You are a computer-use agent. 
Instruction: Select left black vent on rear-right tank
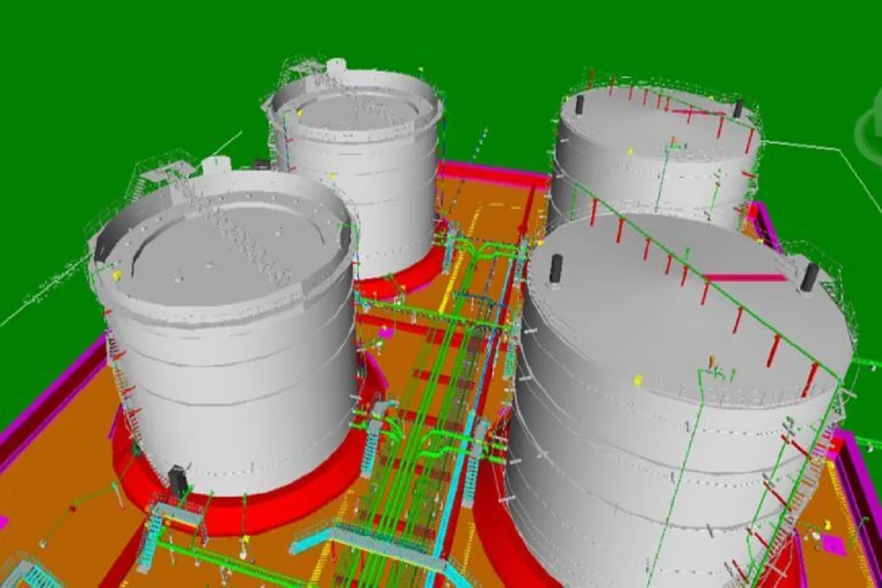pos(579,104)
